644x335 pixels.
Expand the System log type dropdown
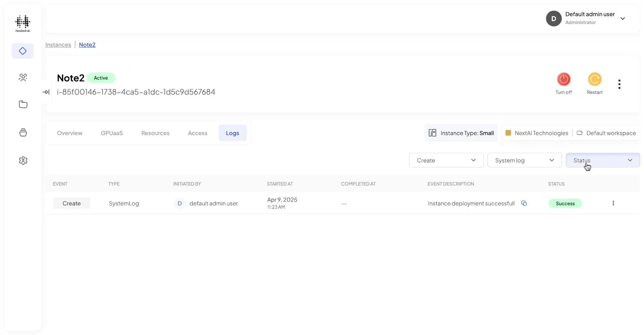(x=525, y=160)
